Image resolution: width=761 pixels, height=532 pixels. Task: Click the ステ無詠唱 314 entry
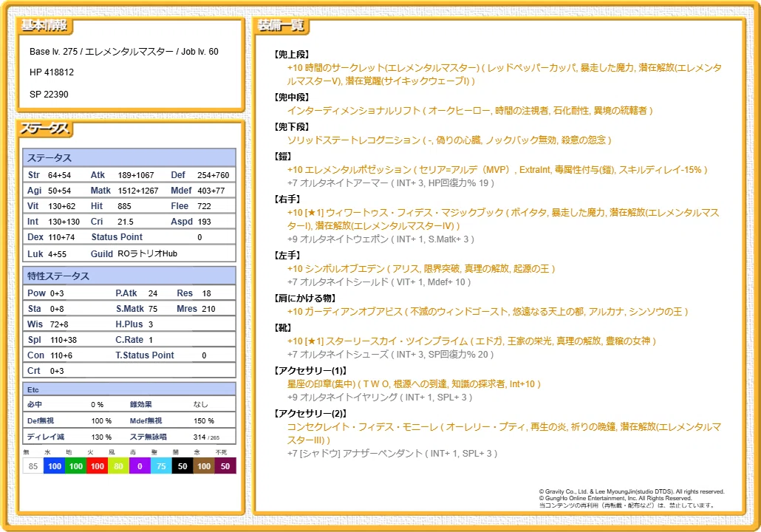[174, 437]
